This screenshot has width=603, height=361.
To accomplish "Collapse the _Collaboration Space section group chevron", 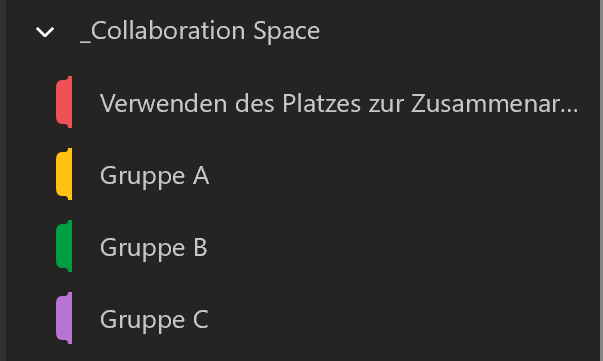I will pyautogui.click(x=45, y=32).
